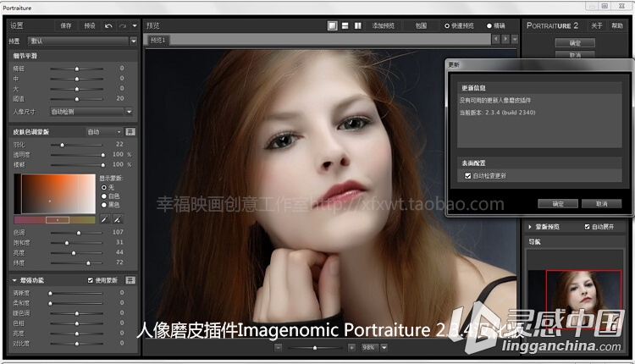Adjust 羽化 slider showing 22
Screen dimensions: 635x364
pyautogui.click(x=76, y=145)
